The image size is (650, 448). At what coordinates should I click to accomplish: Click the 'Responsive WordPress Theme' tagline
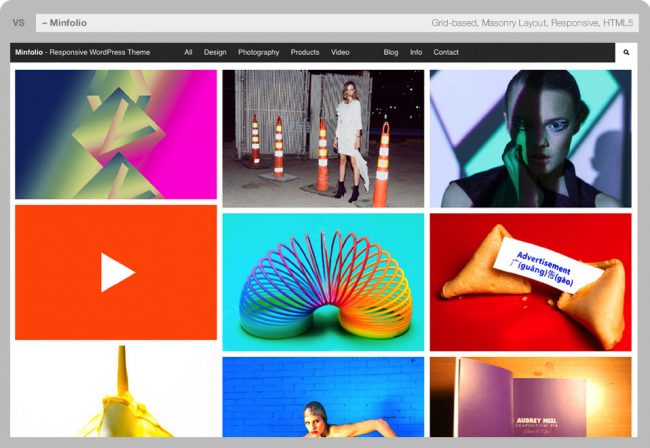(99, 52)
